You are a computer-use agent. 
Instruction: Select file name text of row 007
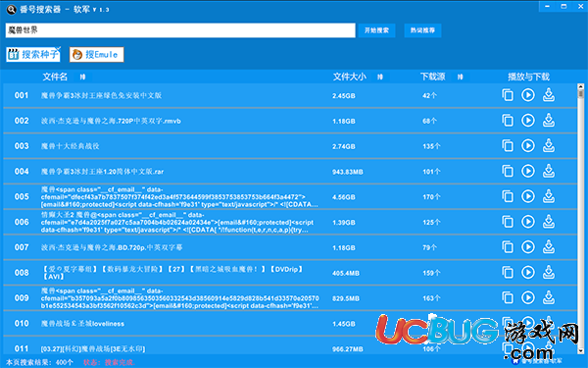click(x=112, y=247)
